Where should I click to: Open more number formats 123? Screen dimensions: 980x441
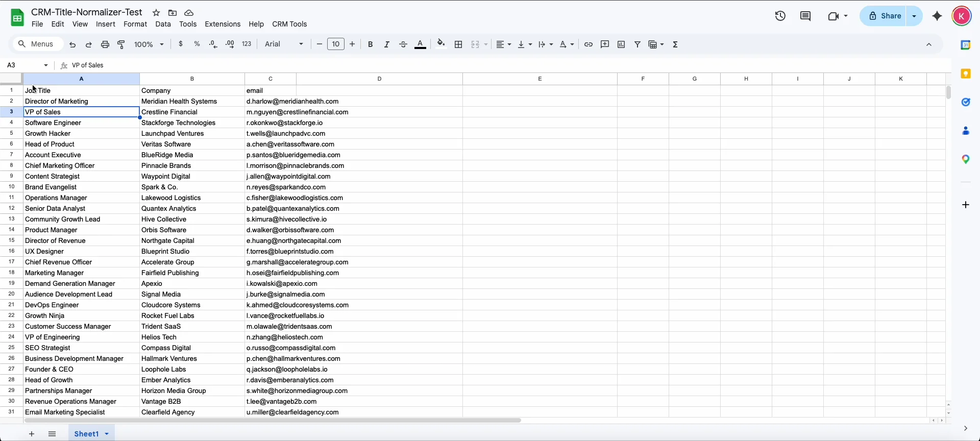pyautogui.click(x=247, y=44)
